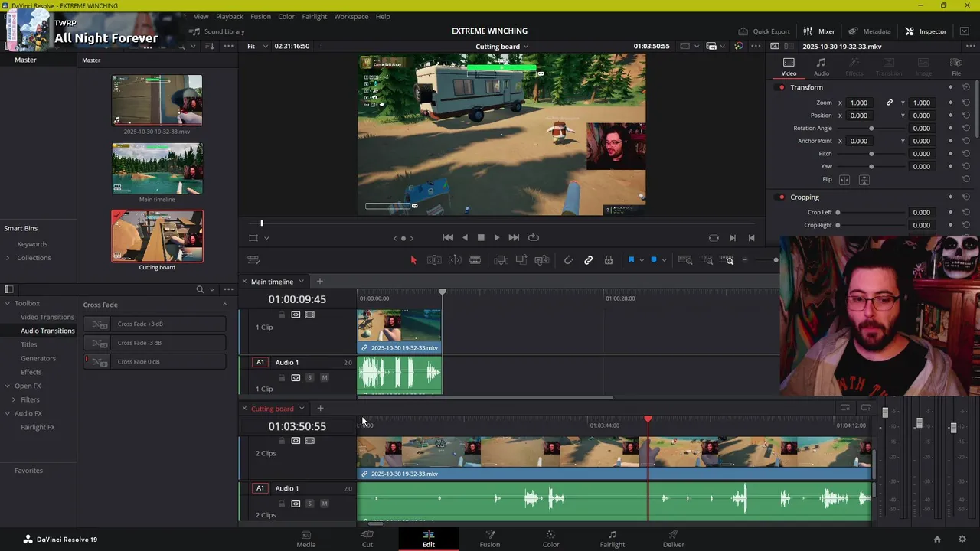The image size is (980, 551).
Task: Solo Audio 1 in Cutting board timeline
Action: click(309, 504)
